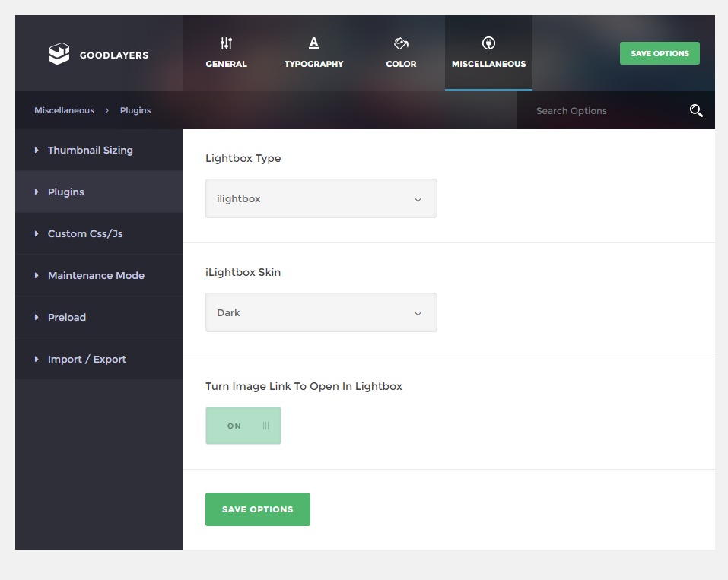728x580 pixels.
Task: Toggle the Image Link lightbox ON switch
Action: 243,426
